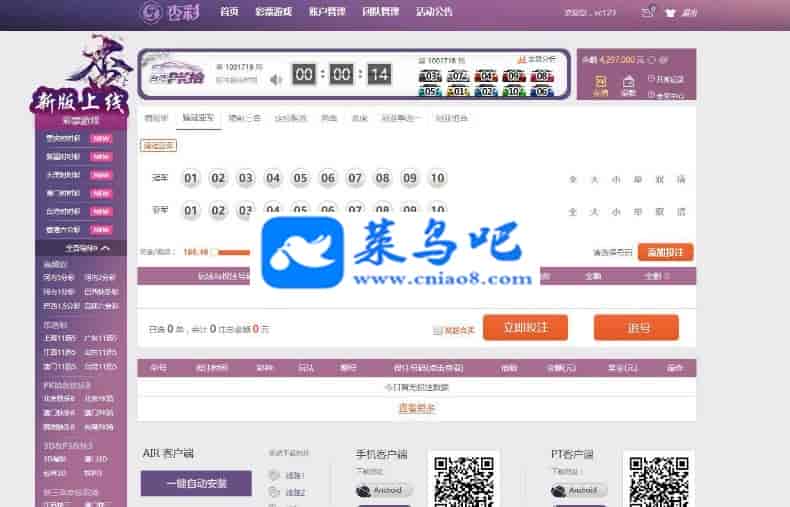
Task: Select ball 10 in the 冠军 row
Action: click(x=437, y=178)
